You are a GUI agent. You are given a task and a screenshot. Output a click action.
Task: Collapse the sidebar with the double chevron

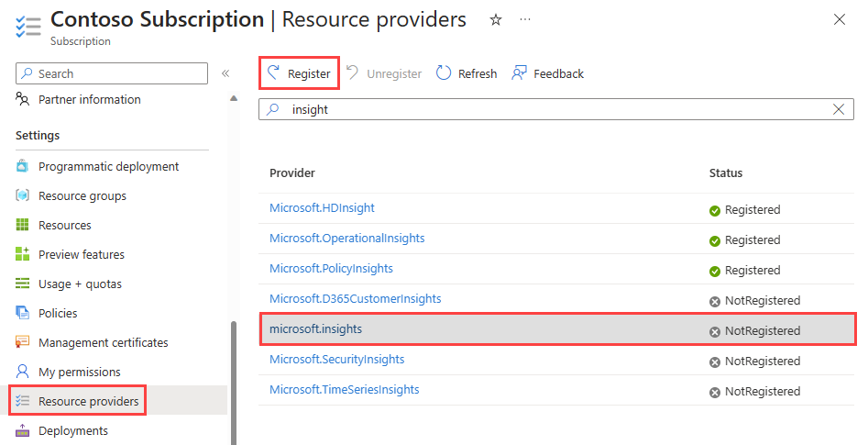click(x=225, y=73)
